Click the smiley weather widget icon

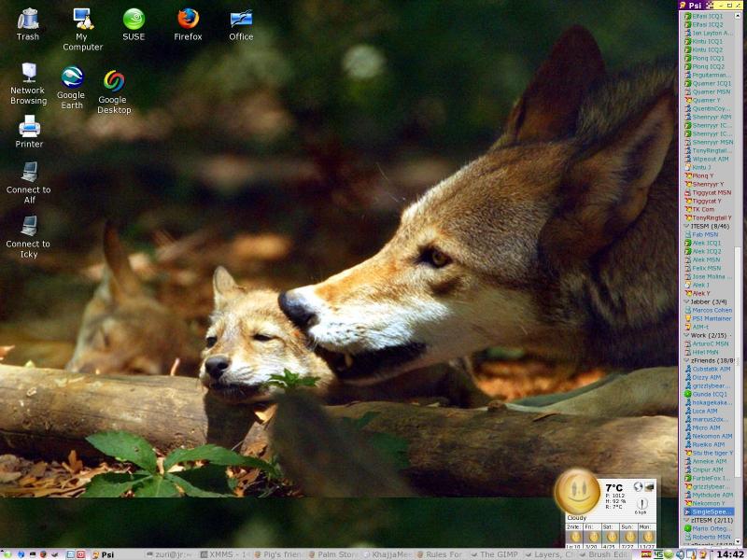(578, 492)
